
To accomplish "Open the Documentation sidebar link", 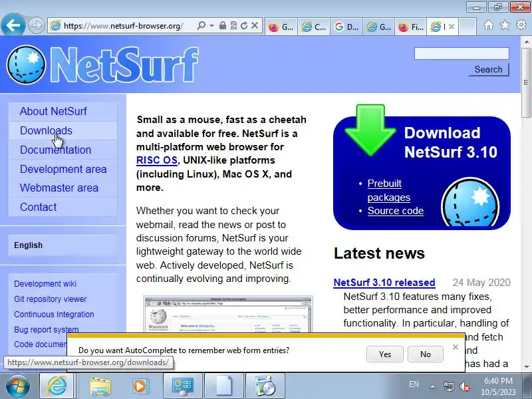I will (x=56, y=150).
